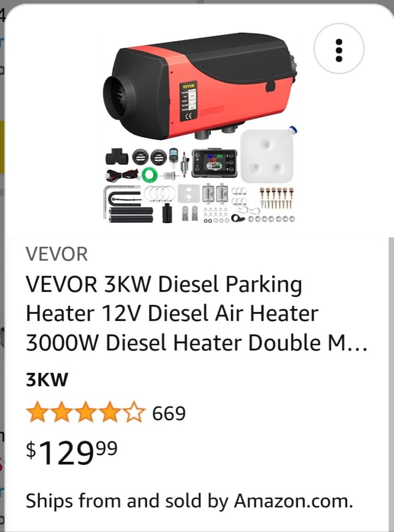
Task: Open the VEVOR 3KW Diesel Parking Heater title
Action: [x=196, y=314]
